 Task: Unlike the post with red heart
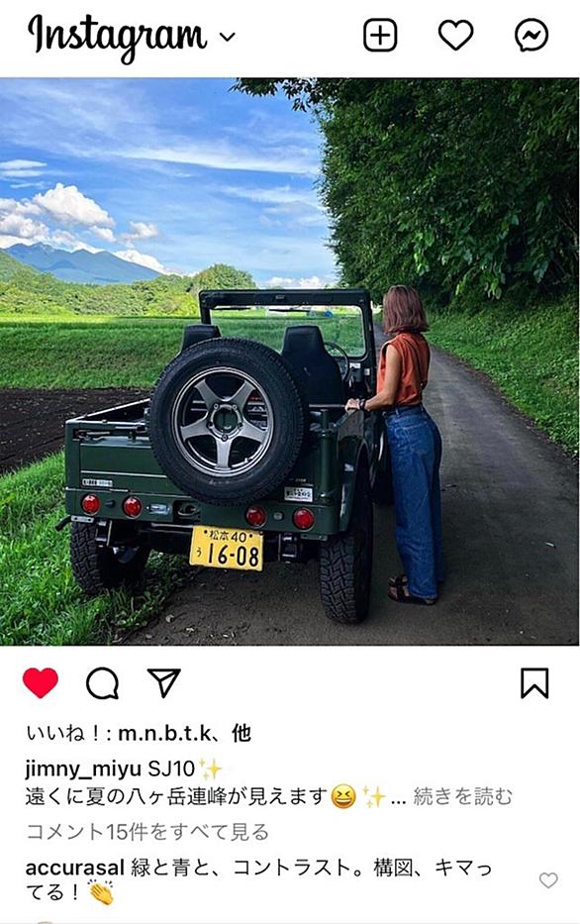pyautogui.click(x=41, y=683)
